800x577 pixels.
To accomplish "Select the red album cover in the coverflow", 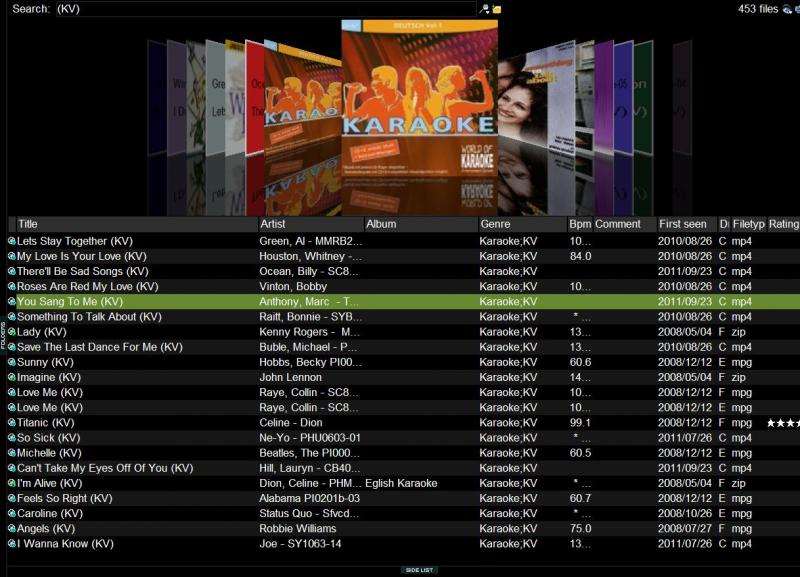I will [254, 97].
